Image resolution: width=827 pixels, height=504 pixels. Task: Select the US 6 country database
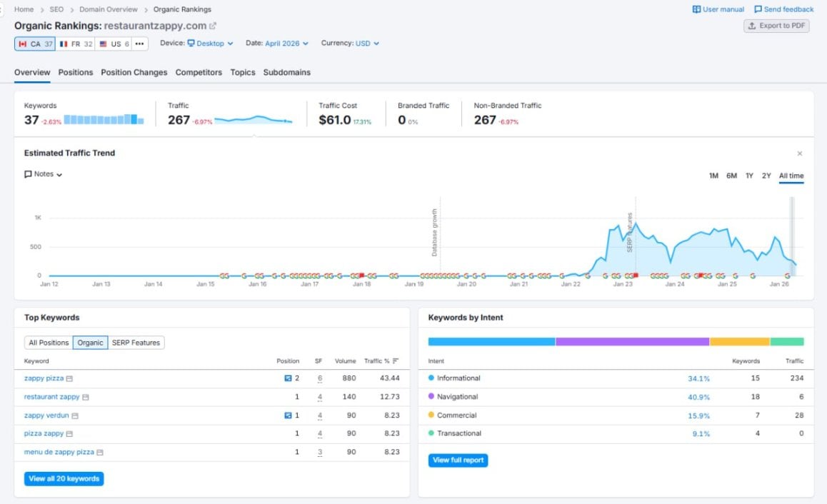(114, 44)
